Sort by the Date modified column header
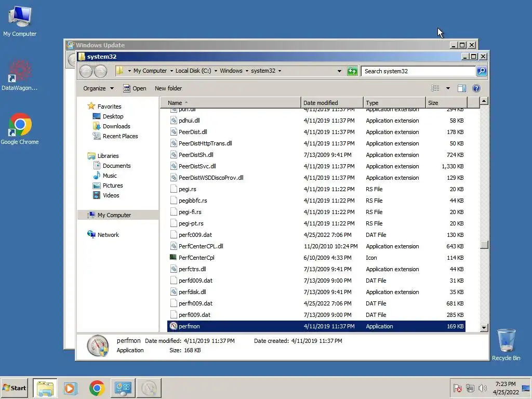Image resolution: width=532 pixels, height=399 pixels. (x=332, y=103)
